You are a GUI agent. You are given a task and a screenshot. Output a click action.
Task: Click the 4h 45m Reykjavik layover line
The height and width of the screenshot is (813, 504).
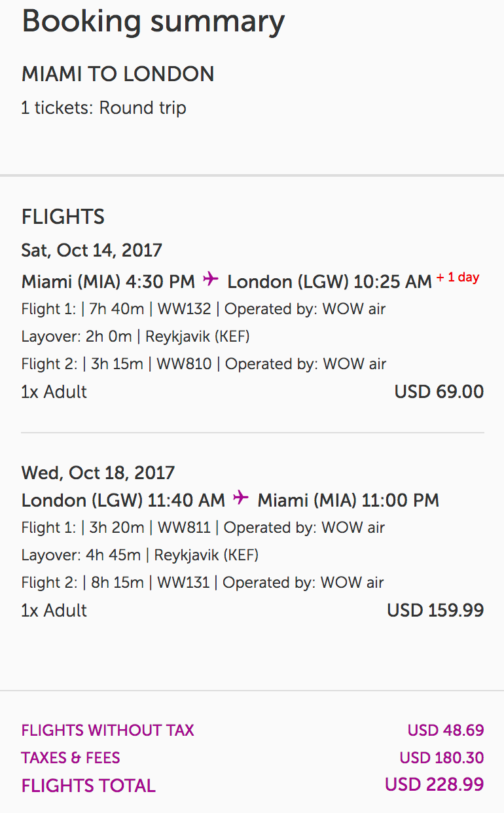pyautogui.click(x=140, y=555)
